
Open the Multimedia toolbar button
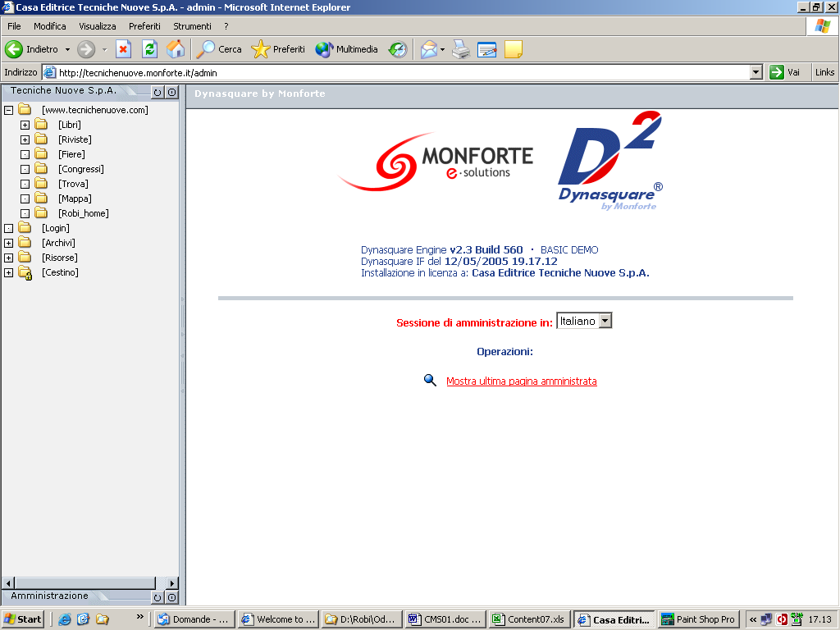[347, 49]
